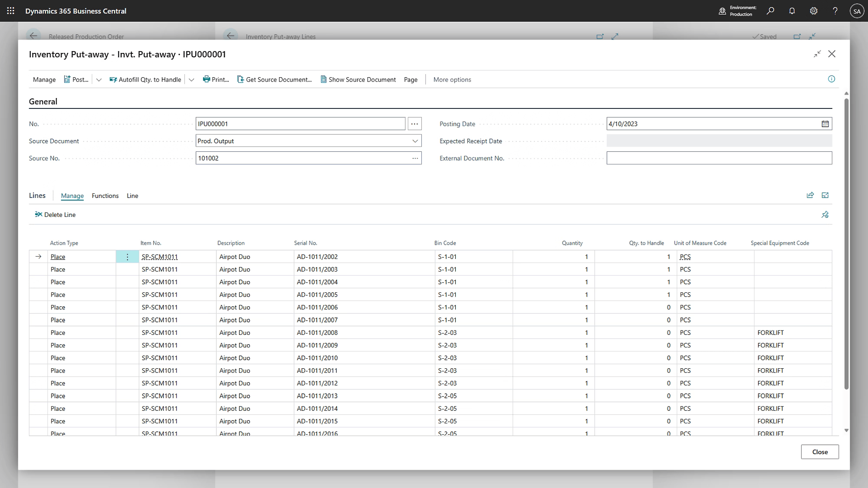Image resolution: width=868 pixels, height=488 pixels.
Task: Open the app launcher waffle menu
Action: click(10, 11)
